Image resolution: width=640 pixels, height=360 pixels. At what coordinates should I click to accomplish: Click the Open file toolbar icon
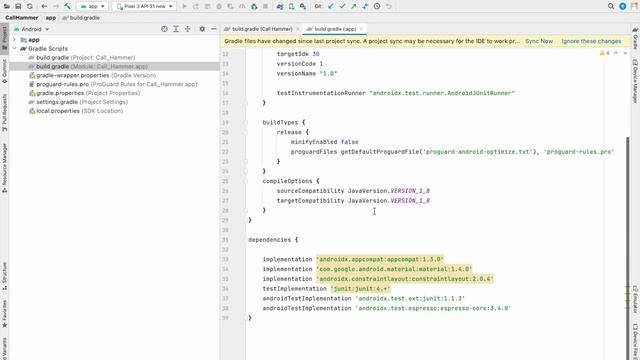[x=7, y=6]
